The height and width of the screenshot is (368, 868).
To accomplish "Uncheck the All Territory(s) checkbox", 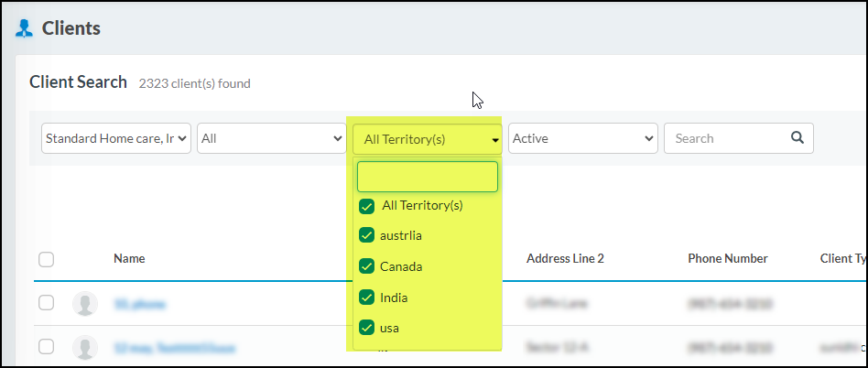I will (x=367, y=206).
